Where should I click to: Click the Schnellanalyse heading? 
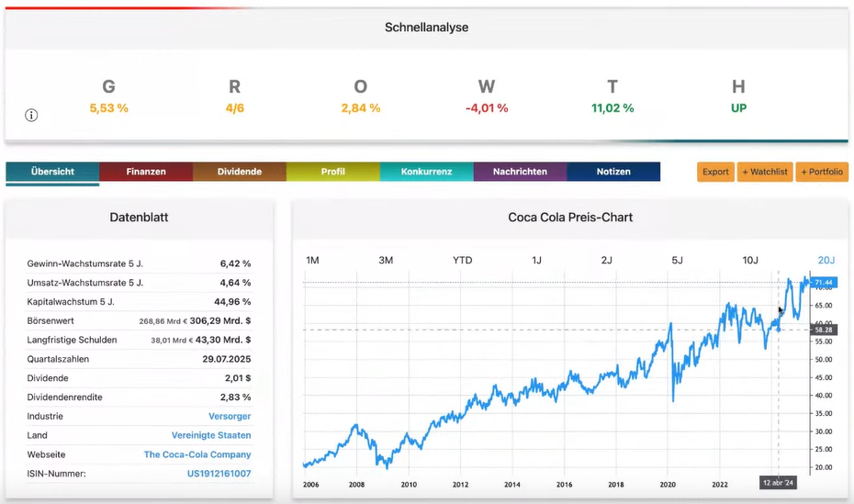(426, 28)
